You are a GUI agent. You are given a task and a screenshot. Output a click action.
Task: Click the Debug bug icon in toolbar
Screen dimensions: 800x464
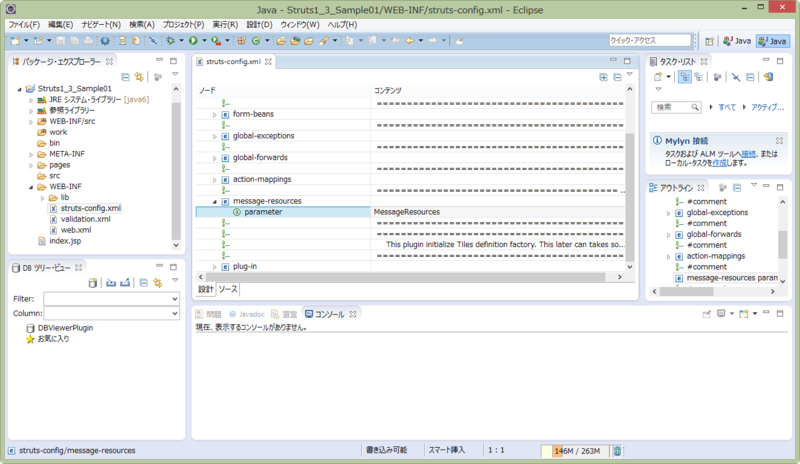(170, 41)
